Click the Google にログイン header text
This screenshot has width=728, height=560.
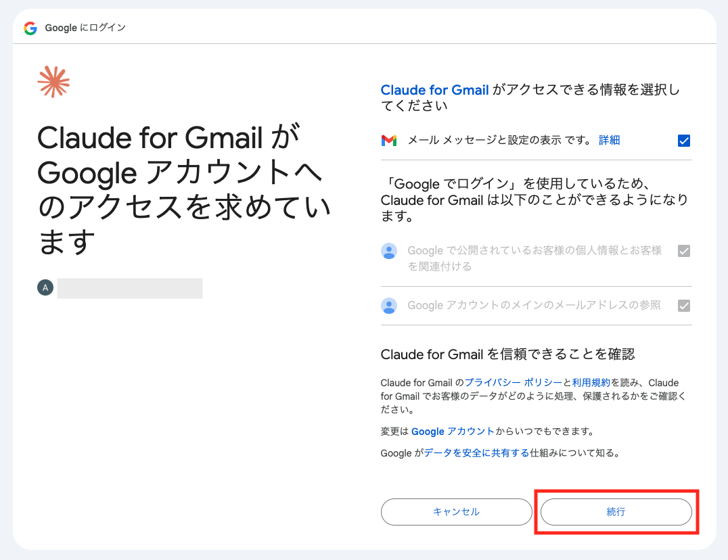[85, 28]
